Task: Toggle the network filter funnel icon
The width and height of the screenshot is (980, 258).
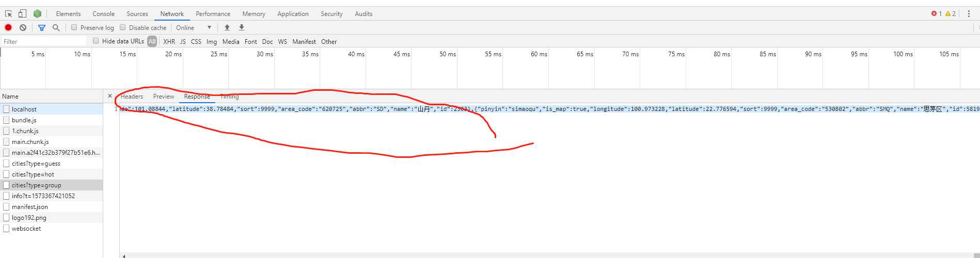Action: click(42, 27)
